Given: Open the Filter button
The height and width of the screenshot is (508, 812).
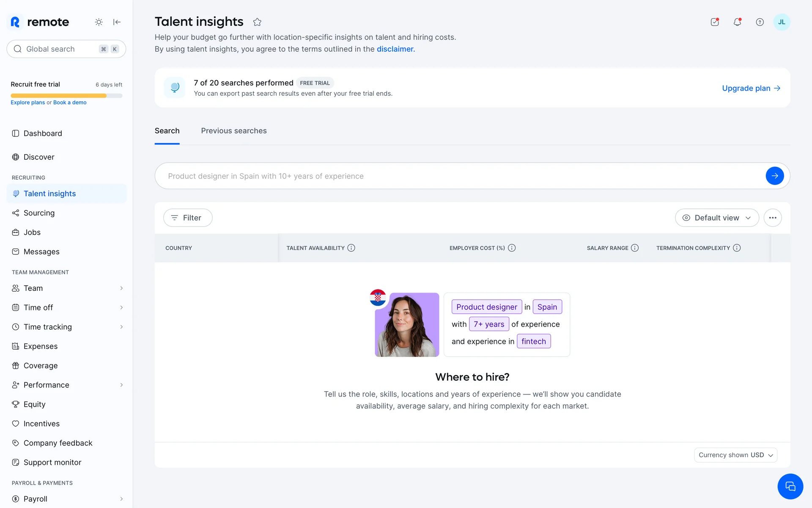Looking at the screenshot, I should click(188, 218).
